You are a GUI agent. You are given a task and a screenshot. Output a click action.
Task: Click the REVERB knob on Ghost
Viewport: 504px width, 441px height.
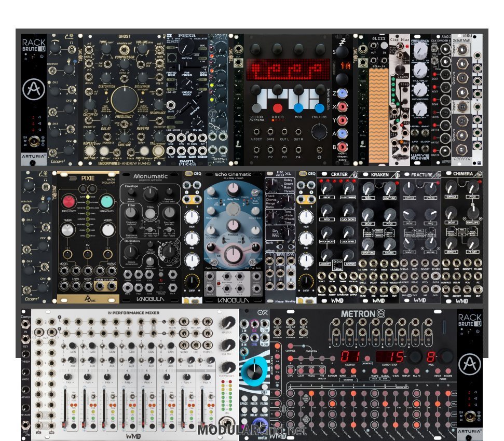[143, 120]
